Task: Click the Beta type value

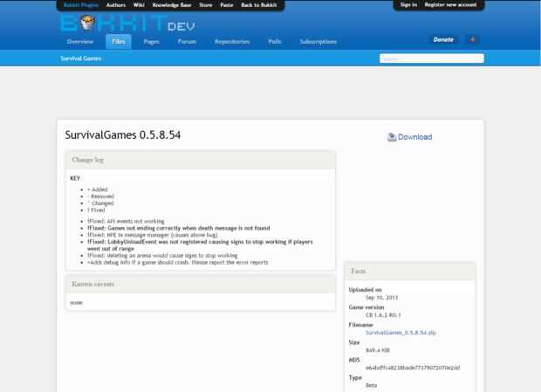Action: (x=371, y=385)
